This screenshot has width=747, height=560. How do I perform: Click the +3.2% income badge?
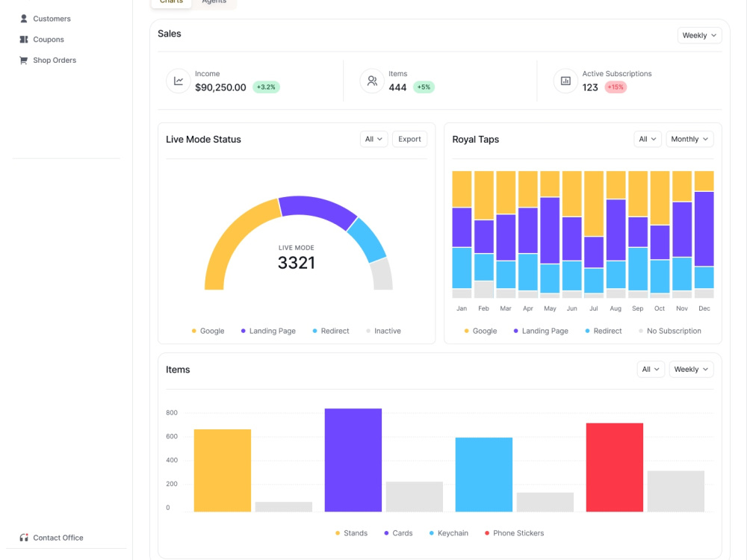pos(266,87)
